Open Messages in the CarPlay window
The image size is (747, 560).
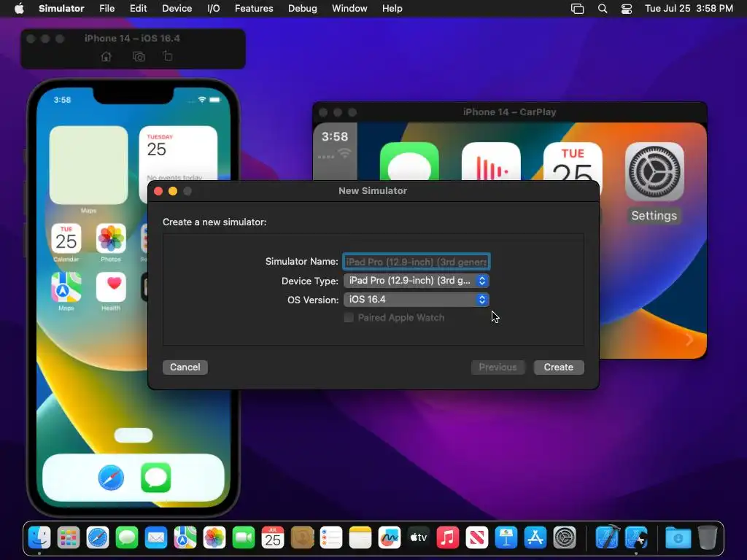pyautogui.click(x=409, y=161)
